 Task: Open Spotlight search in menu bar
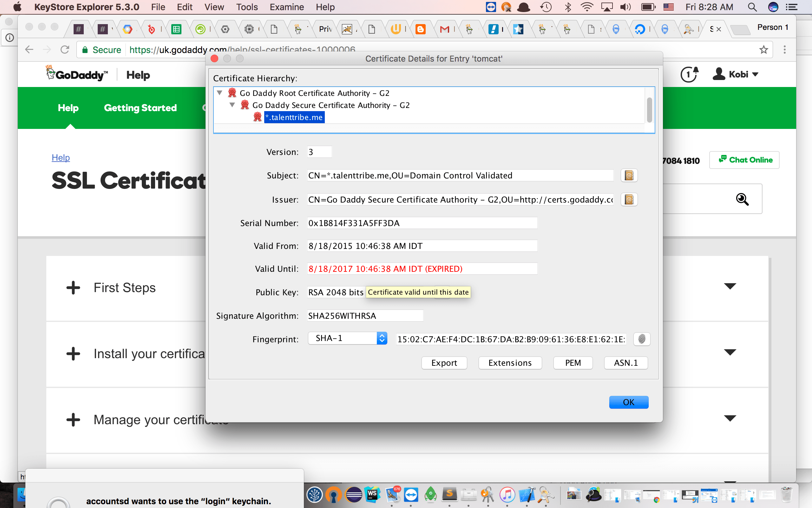coord(752,7)
